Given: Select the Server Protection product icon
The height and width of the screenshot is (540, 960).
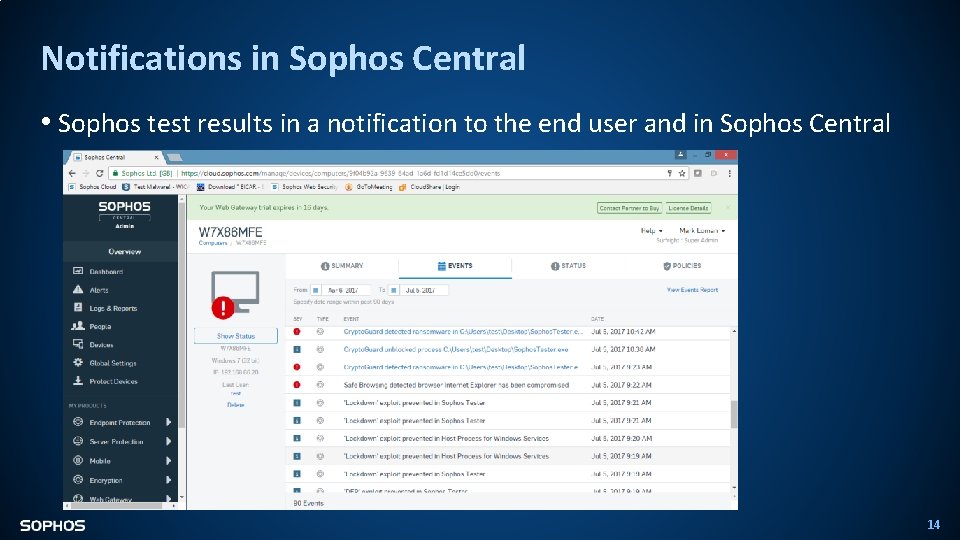Looking at the screenshot, I should (x=78, y=441).
